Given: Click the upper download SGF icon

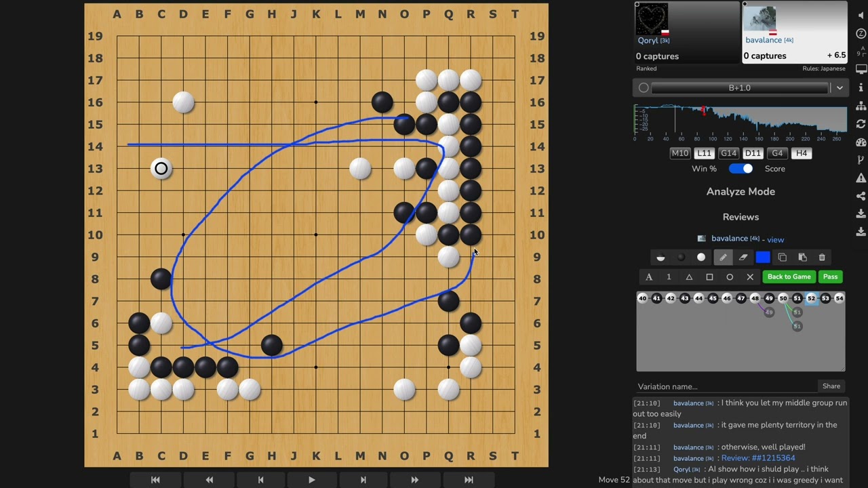Looking at the screenshot, I should tap(861, 213).
